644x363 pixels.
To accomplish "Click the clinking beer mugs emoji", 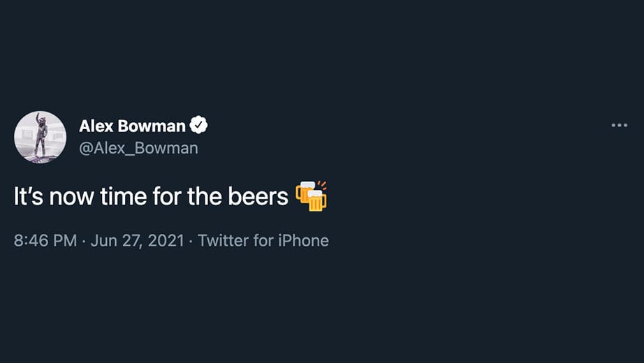I will 312,196.
